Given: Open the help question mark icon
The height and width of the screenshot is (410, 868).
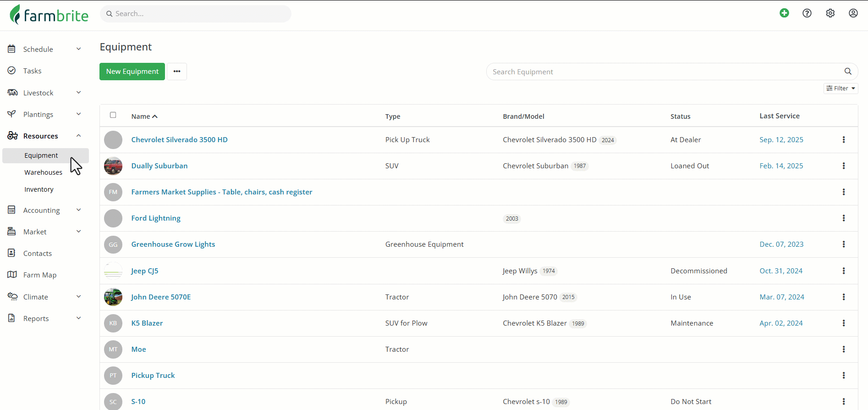Looking at the screenshot, I should point(807,13).
